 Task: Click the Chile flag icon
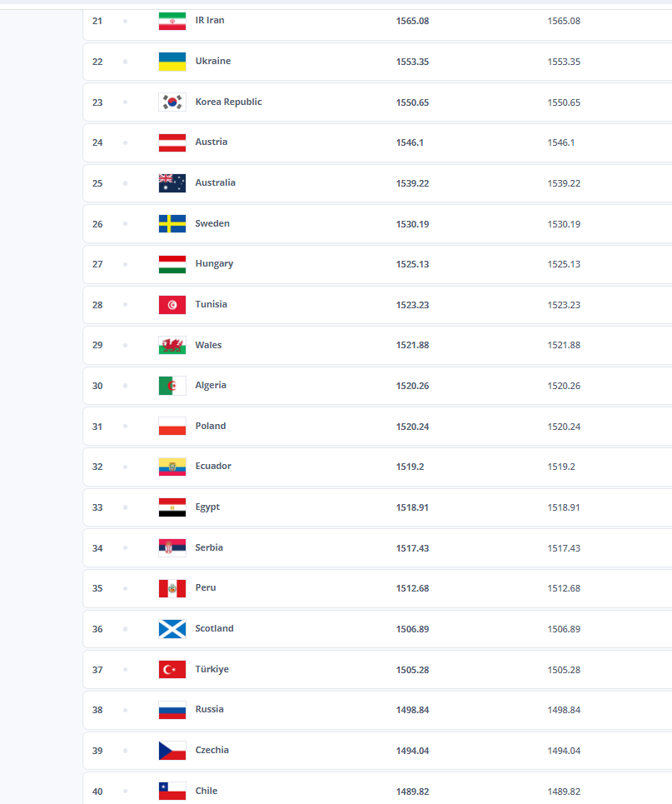tap(172, 791)
